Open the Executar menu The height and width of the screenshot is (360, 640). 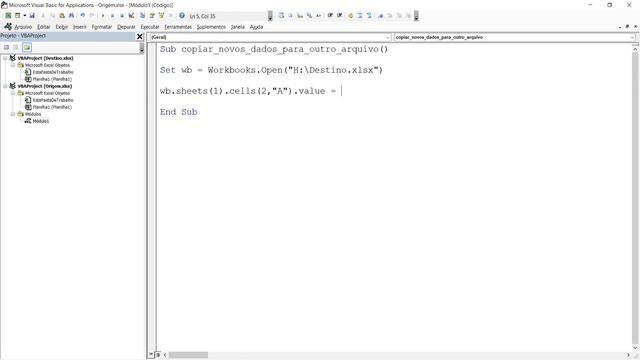(x=150, y=27)
